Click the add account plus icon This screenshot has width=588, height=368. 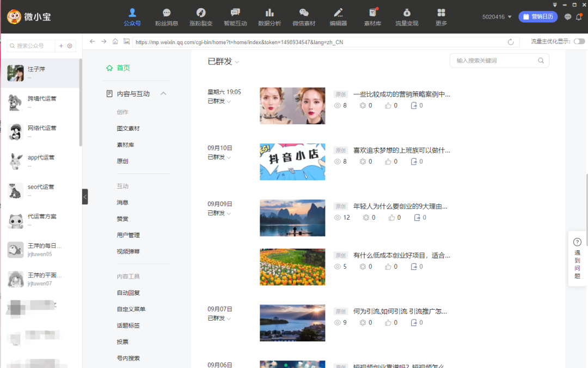(x=61, y=46)
